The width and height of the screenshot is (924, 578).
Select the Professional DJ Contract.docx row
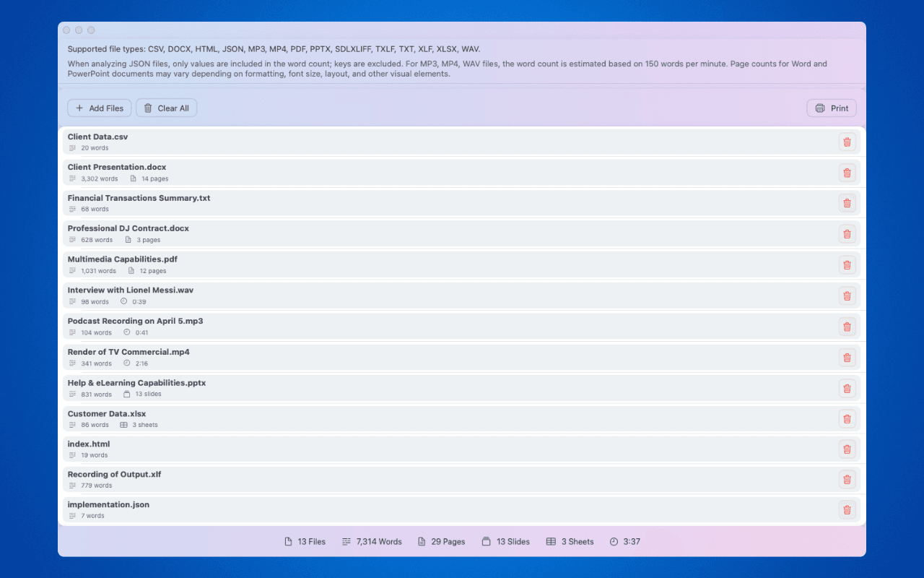pyautogui.click(x=433, y=233)
